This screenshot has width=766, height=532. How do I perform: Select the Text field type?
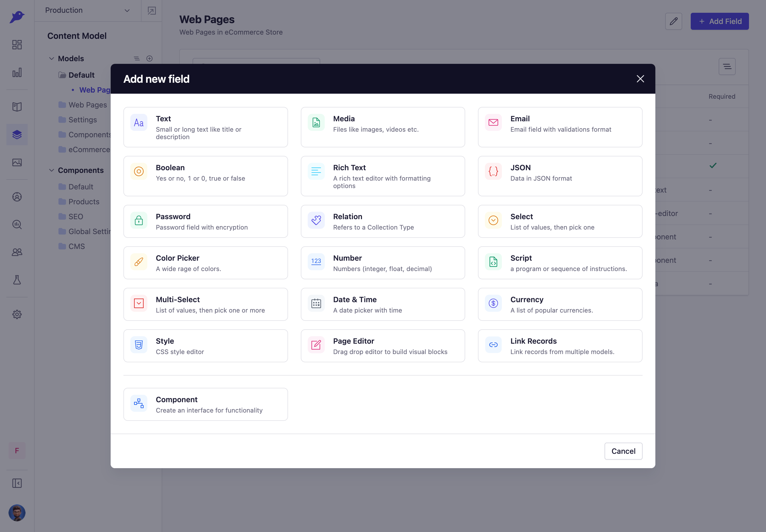205,127
